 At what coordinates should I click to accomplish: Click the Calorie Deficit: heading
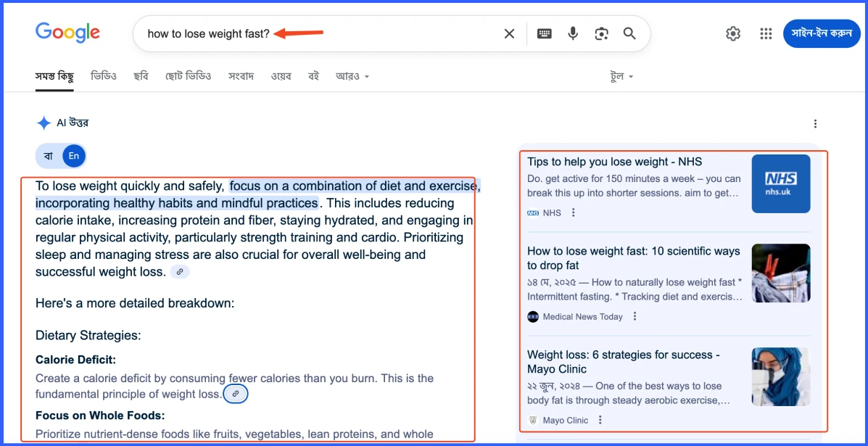76,360
